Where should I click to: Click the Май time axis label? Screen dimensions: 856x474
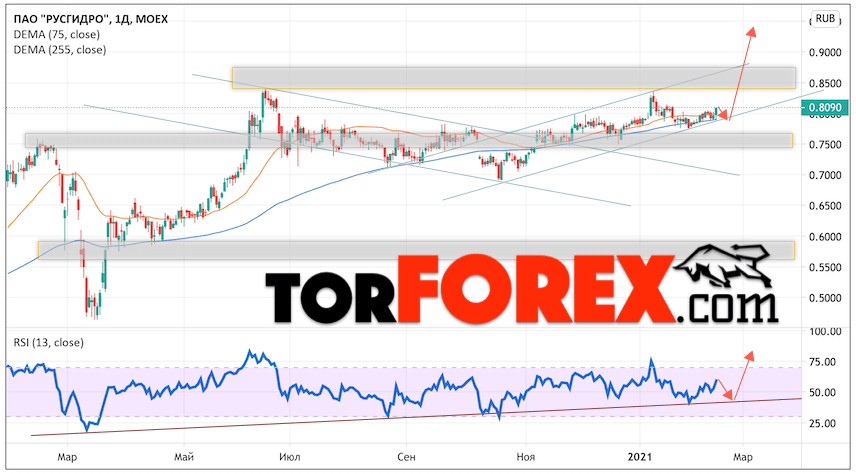[x=184, y=457]
